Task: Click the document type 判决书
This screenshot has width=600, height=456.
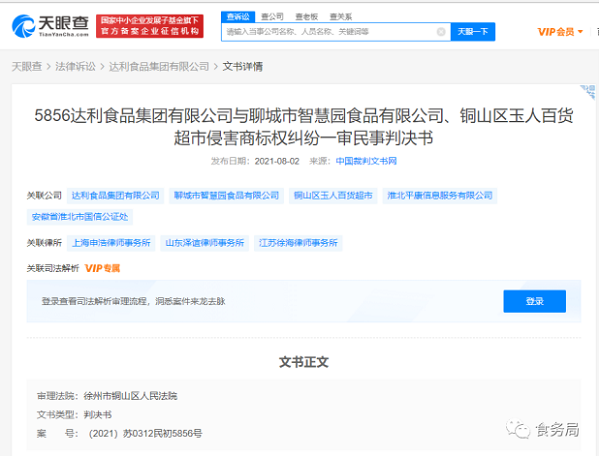Action: [x=98, y=415]
